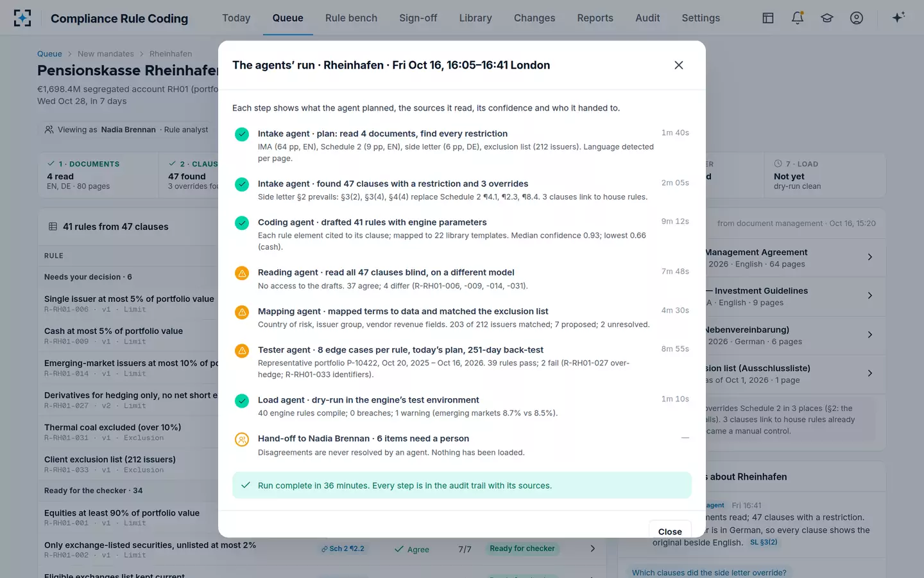The height and width of the screenshot is (578, 924).
Task: Click the Close button in the dialog
Action: (670, 530)
